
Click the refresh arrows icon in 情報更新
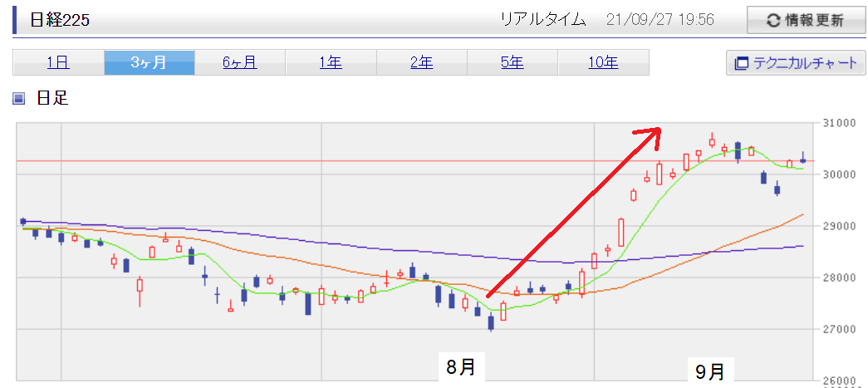point(773,21)
